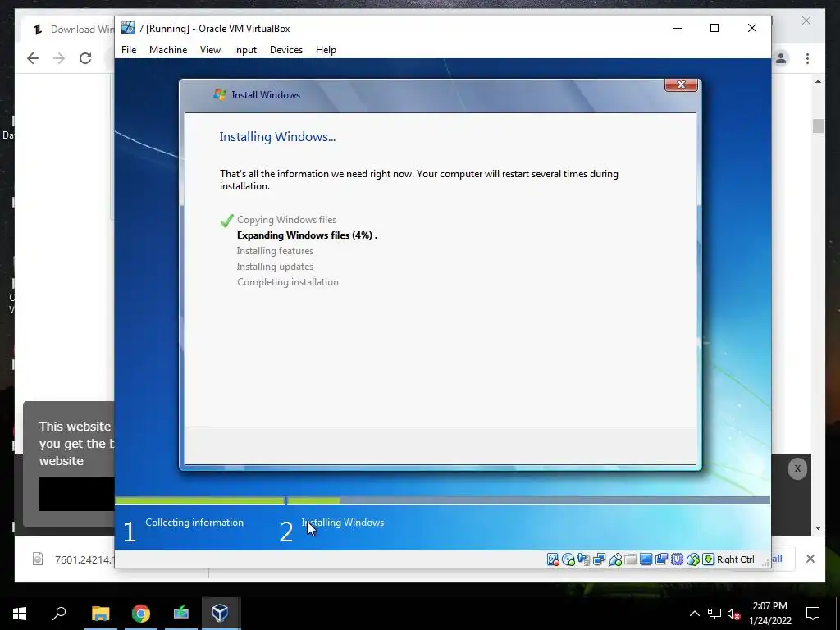The width and height of the screenshot is (840, 630).
Task: Click '7 [Running] - Oracle VM VirtualBox' title
Action: [214, 29]
